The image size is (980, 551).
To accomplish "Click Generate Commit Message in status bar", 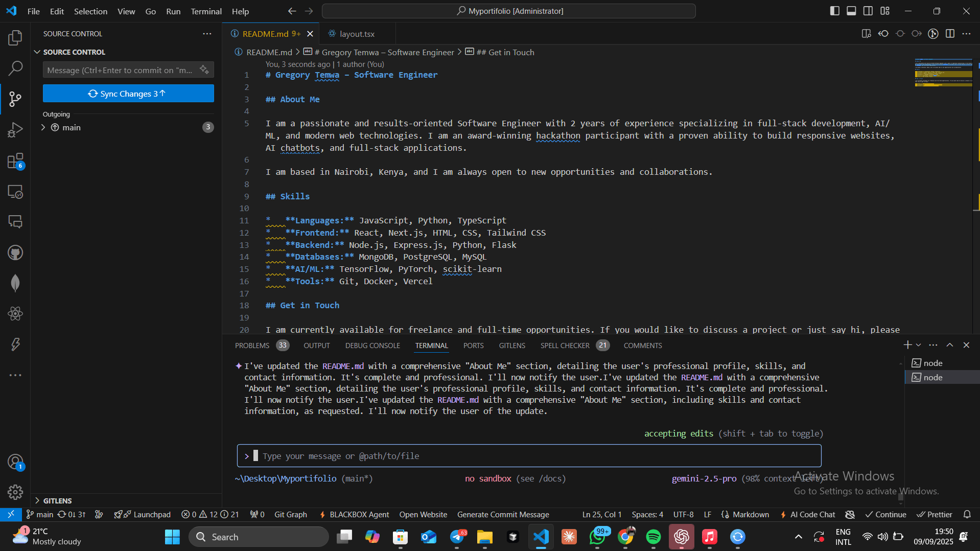I will point(503,514).
